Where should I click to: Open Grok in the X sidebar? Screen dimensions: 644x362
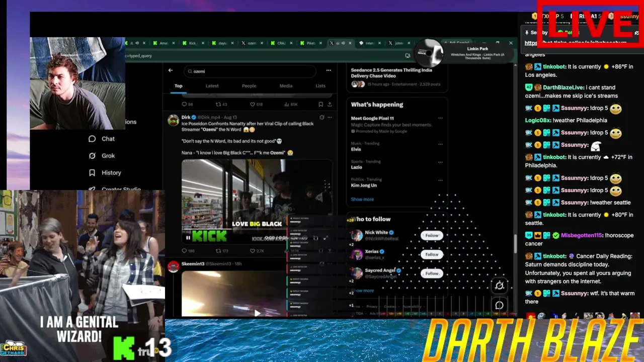tap(102, 156)
